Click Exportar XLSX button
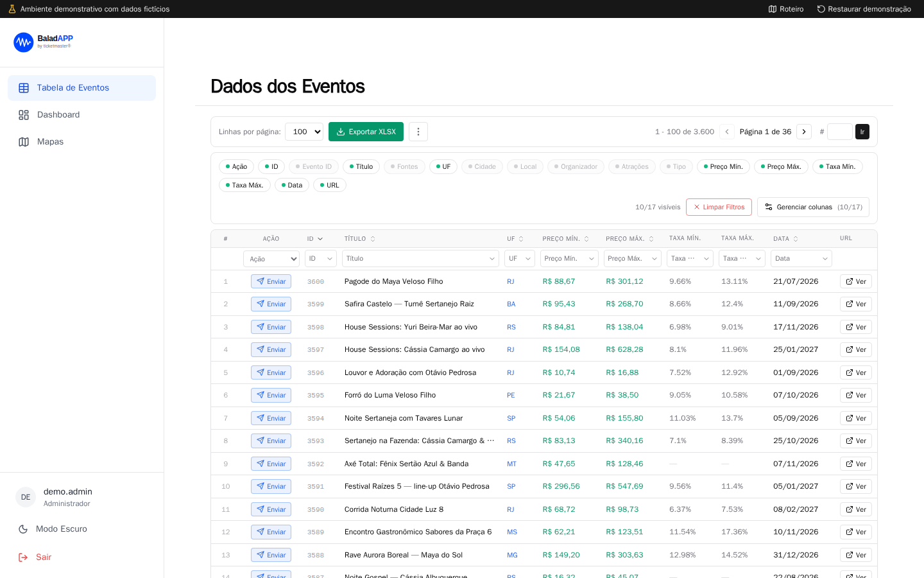Image resolution: width=924 pixels, height=578 pixels. [x=366, y=132]
